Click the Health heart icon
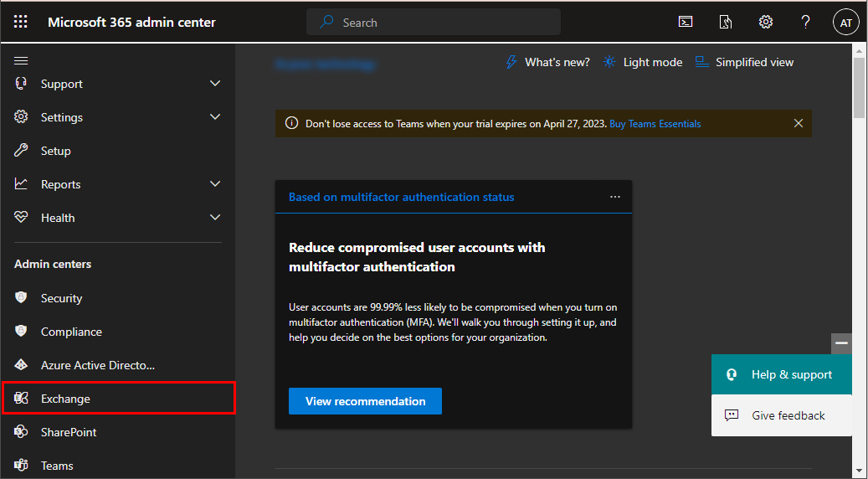This screenshot has height=479, width=868. [21, 217]
